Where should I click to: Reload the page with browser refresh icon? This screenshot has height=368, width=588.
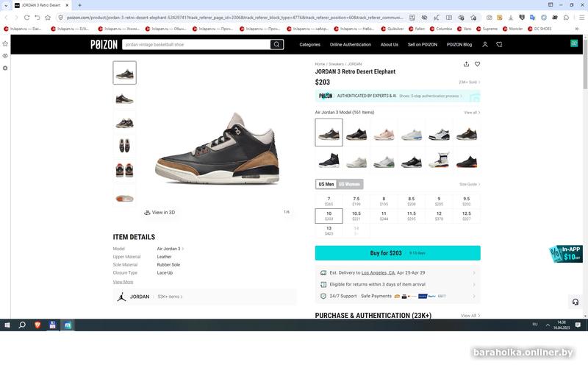click(x=26, y=17)
